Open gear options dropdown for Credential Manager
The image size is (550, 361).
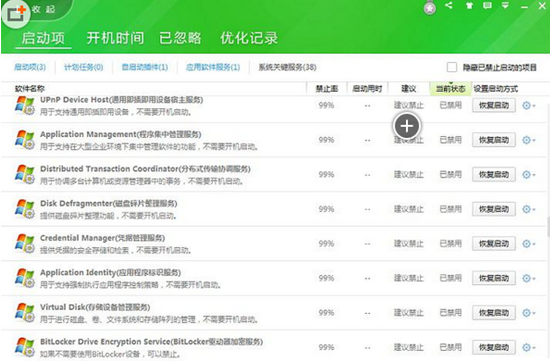[529, 243]
